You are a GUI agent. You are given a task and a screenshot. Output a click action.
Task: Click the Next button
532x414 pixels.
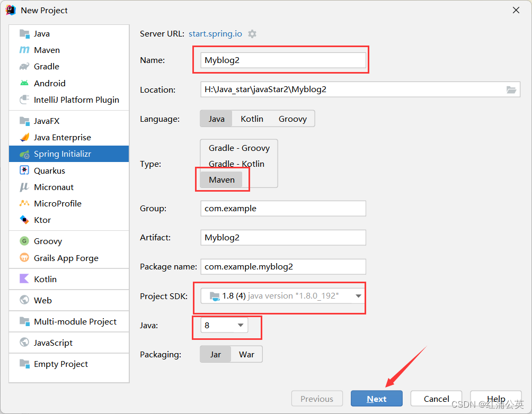tap(377, 399)
